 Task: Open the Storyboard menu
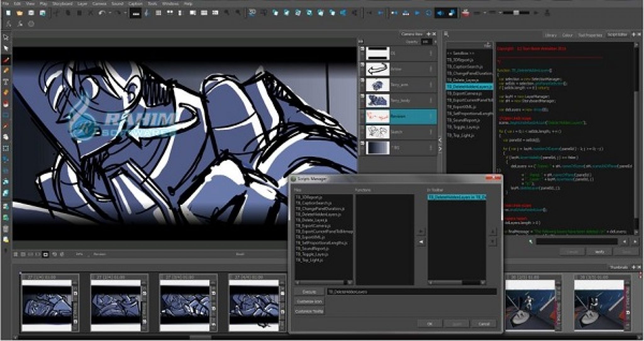62,4
